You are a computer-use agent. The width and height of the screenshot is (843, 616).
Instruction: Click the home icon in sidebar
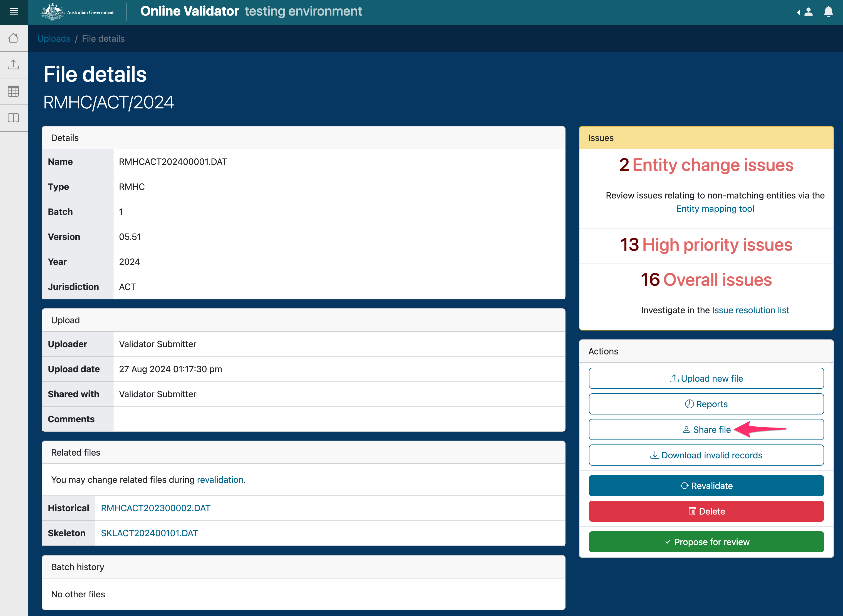[x=13, y=38]
